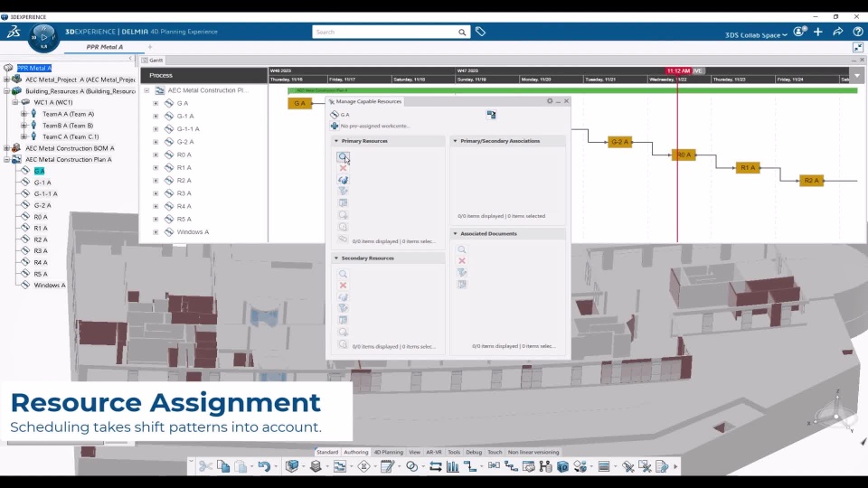Click the plus icon in top bar

[x=817, y=33]
